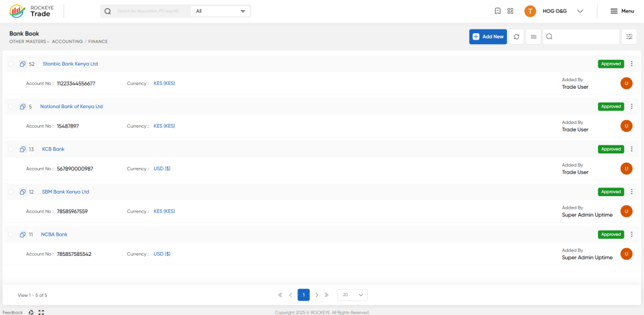This screenshot has height=315, width=644.
Task: Click the copy icon for KCB Bank
Action: click(23, 149)
